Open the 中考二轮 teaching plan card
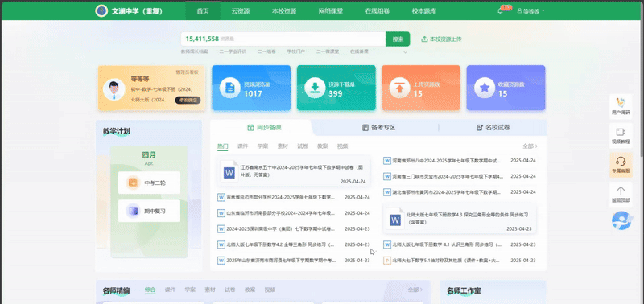 tap(149, 183)
